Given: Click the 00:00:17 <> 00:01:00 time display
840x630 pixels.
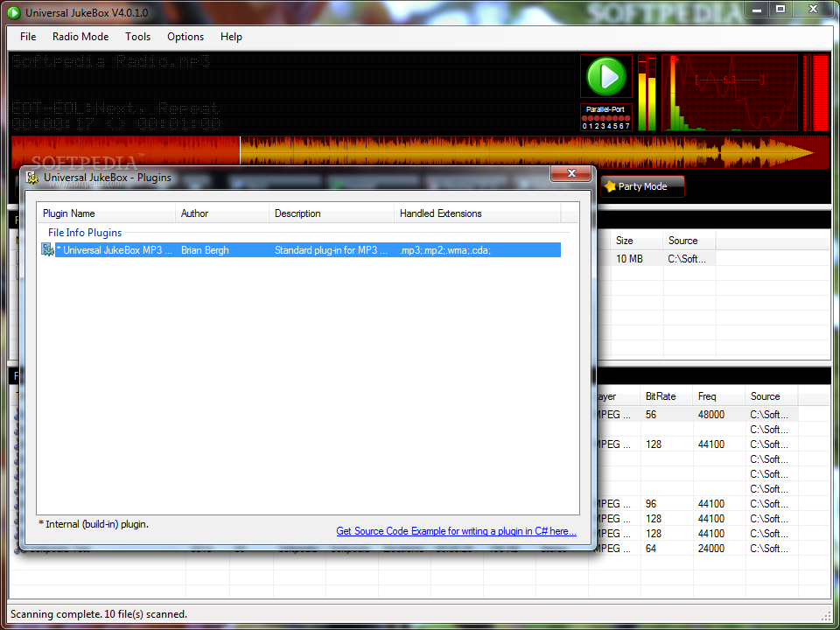Looking at the screenshot, I should 116,124.
